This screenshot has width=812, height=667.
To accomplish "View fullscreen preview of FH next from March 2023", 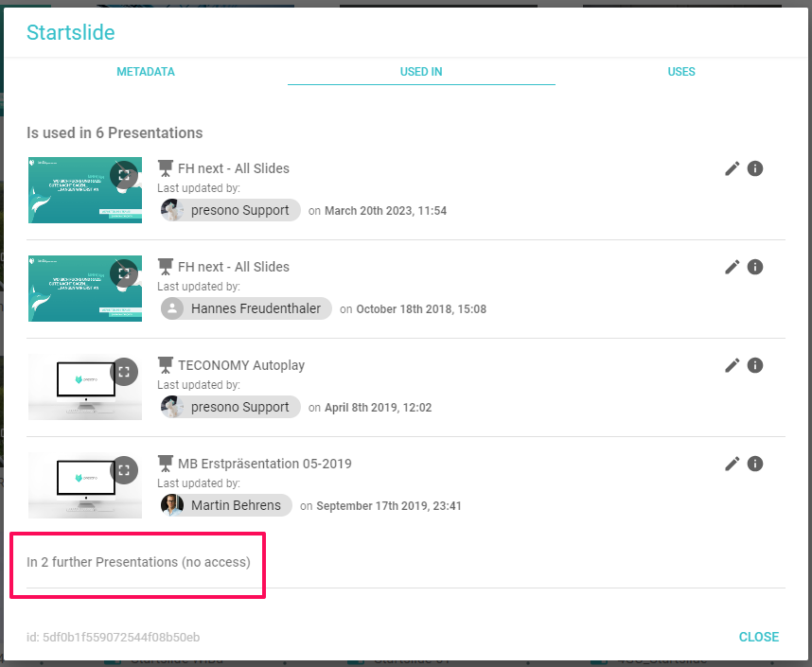I will 124,175.
